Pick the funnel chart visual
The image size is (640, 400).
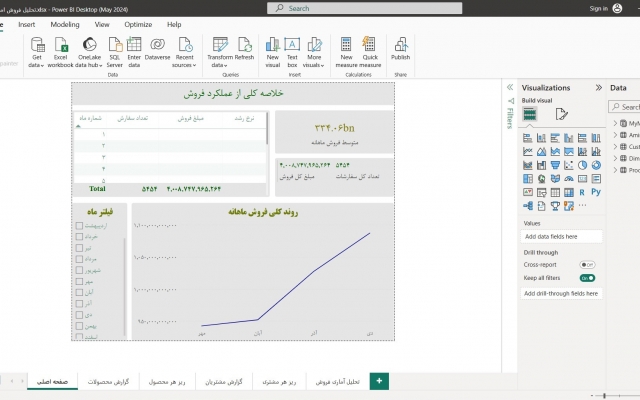555,165
